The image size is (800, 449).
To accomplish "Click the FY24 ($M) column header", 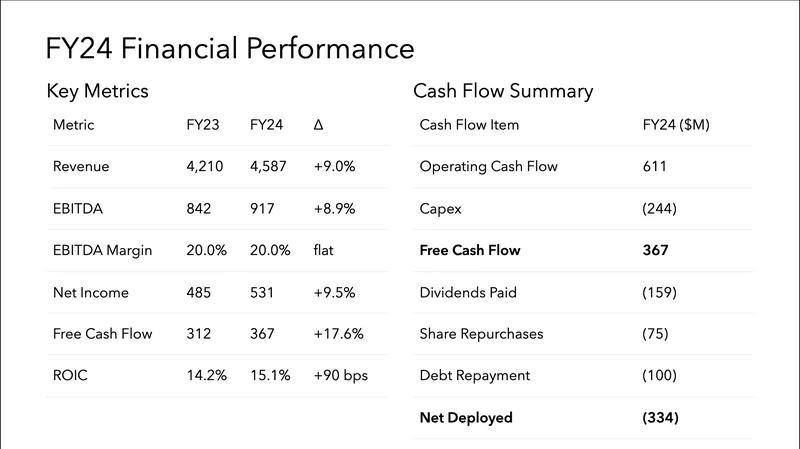I will (676, 125).
